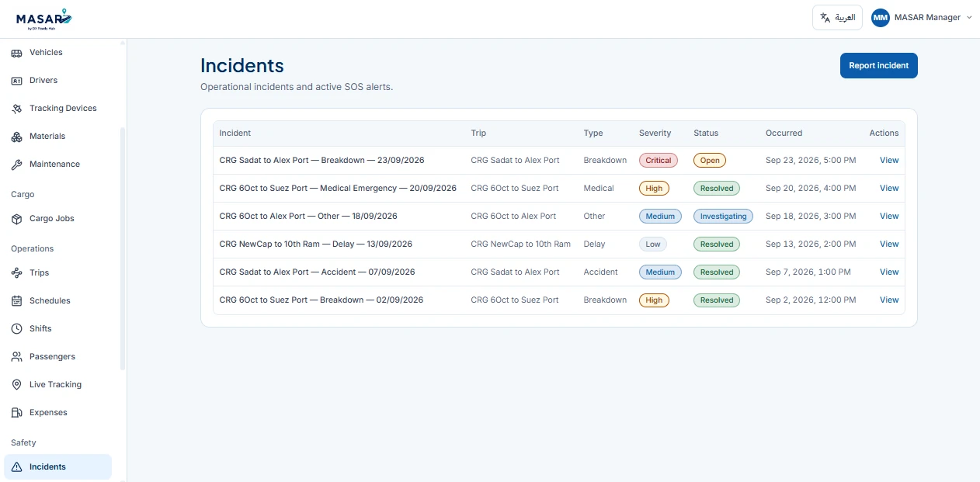This screenshot has height=482, width=980.
Task: Click the translate icon in language button
Action: [825, 18]
